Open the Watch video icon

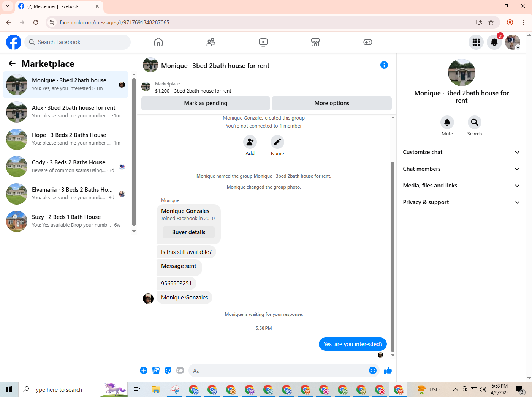point(263,42)
